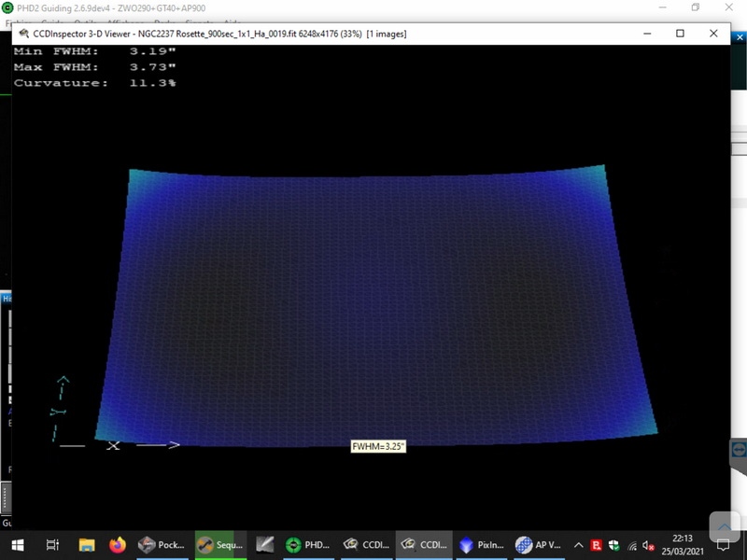Open the red B antivirus tray icon
Image resolution: width=747 pixels, height=560 pixels.
point(596,545)
